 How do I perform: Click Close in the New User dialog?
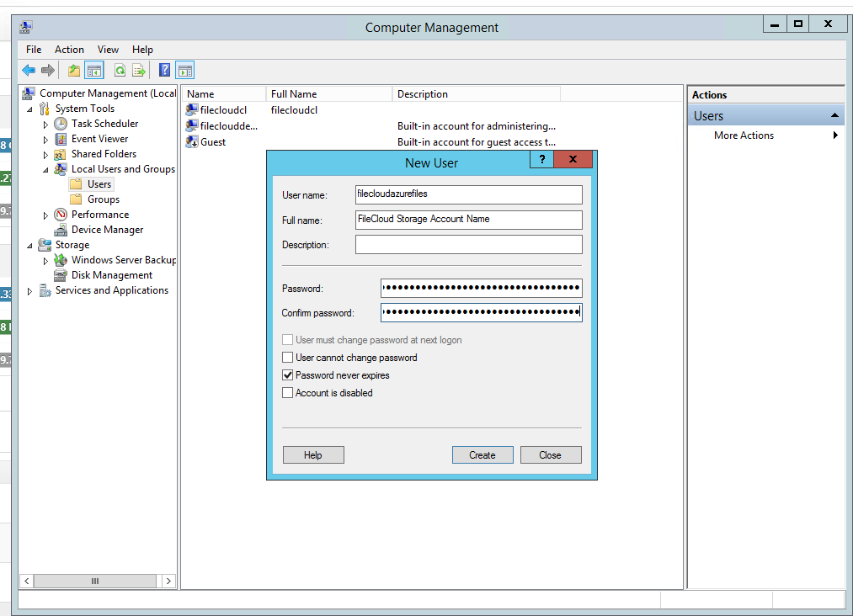click(x=551, y=454)
